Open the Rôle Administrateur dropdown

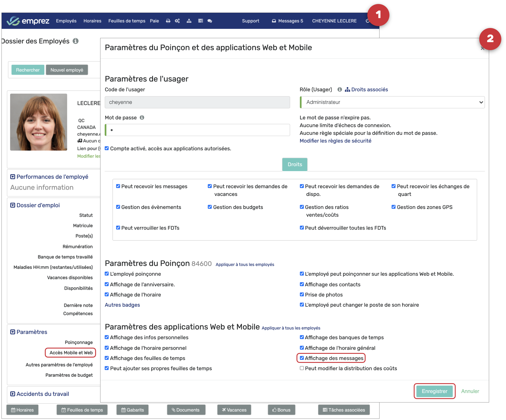click(x=392, y=102)
